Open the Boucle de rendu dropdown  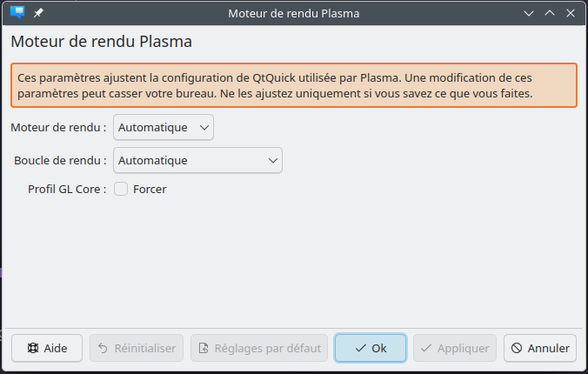coord(197,161)
